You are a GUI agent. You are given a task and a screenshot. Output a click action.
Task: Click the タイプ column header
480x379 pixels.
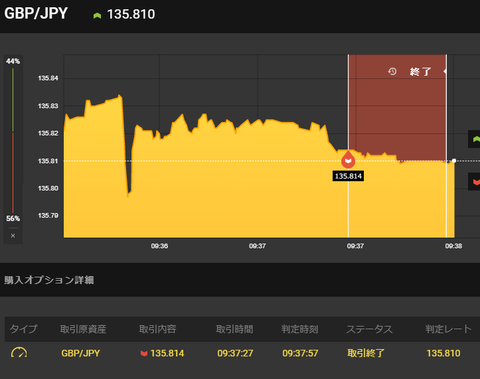(x=23, y=329)
